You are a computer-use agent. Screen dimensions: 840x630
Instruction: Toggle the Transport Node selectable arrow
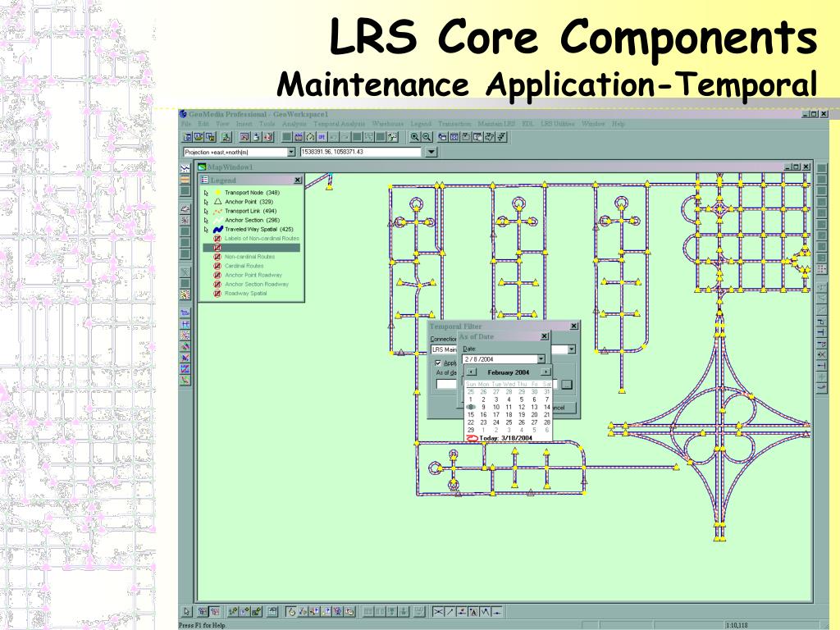(206, 193)
